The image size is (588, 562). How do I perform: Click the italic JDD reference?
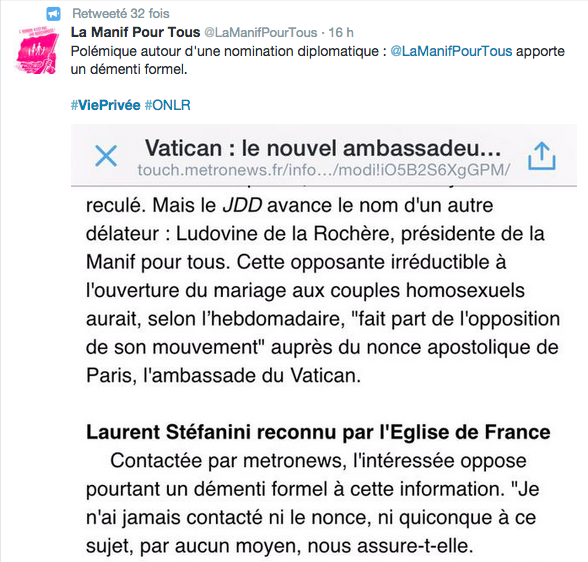(242, 205)
